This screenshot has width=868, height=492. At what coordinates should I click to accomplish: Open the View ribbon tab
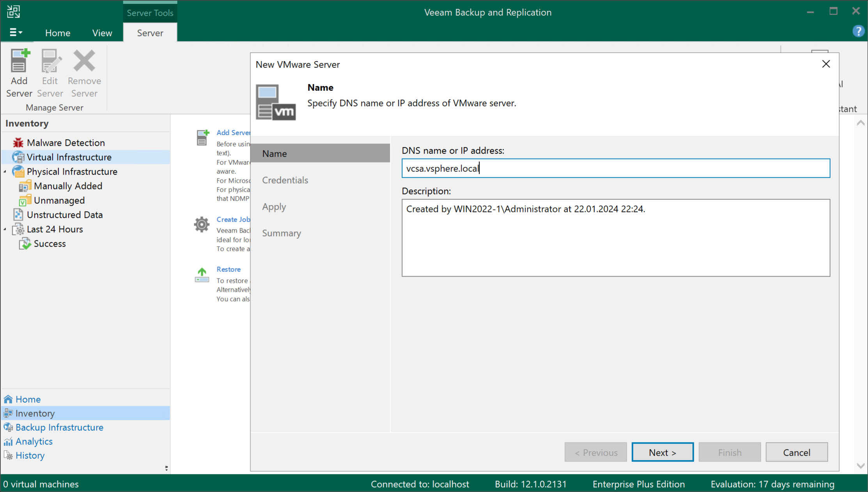102,33
